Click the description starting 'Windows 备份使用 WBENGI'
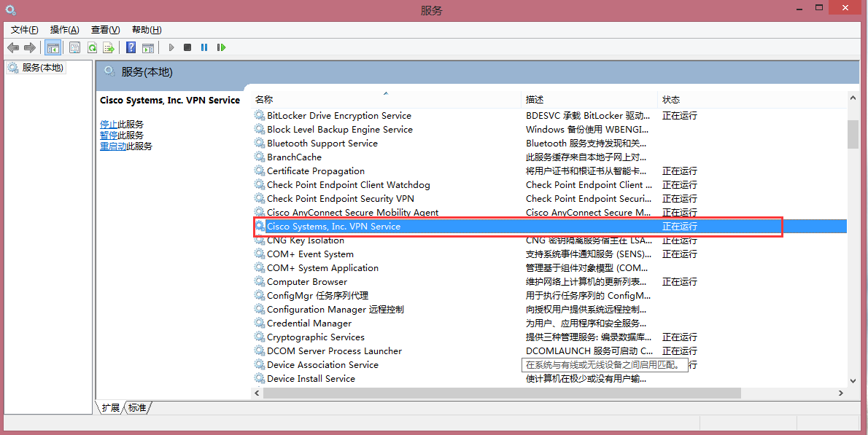868x435 pixels. tap(586, 130)
